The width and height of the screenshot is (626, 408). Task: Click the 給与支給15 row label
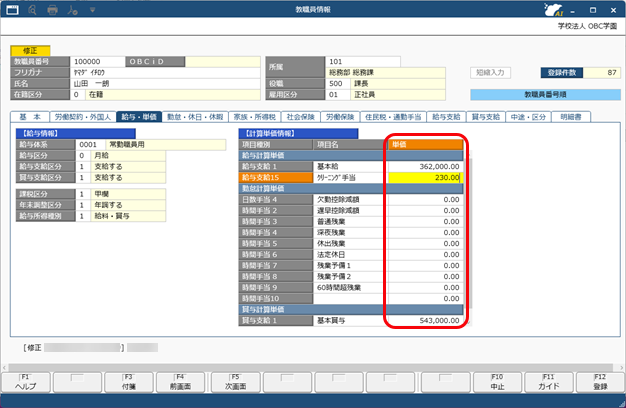pyautogui.click(x=275, y=177)
